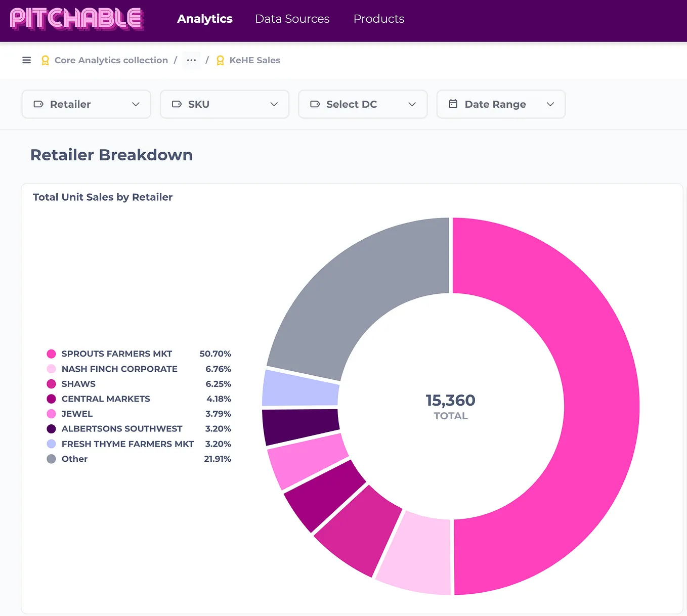Click the tag icon in the SKU filter

click(x=177, y=104)
